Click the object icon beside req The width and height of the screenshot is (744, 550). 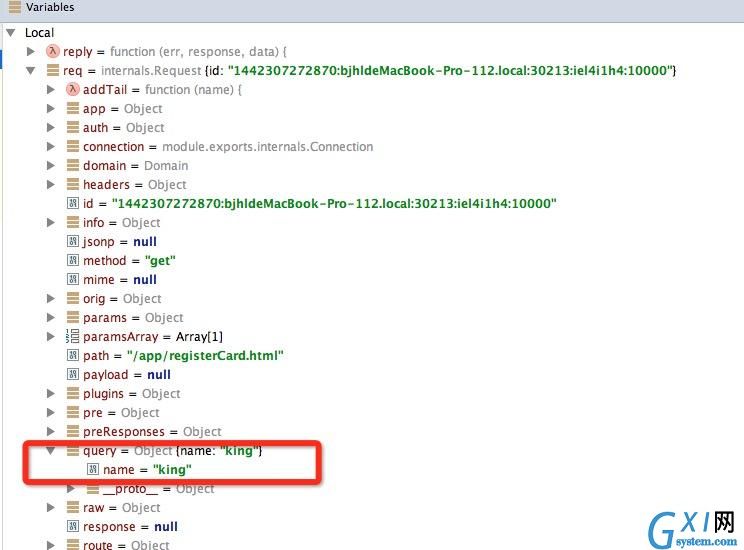tap(53, 70)
